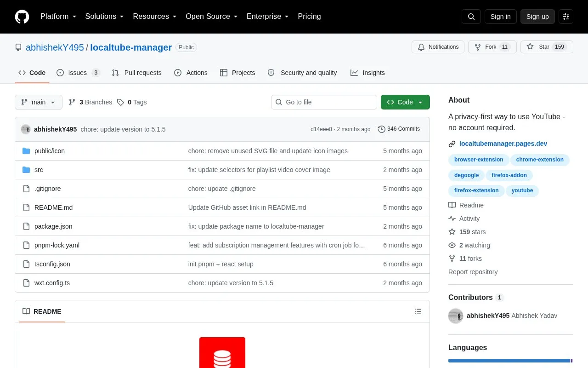Click the branches icon beside 3 Branches
Viewport: 588px width, 368px height.
pos(72,102)
